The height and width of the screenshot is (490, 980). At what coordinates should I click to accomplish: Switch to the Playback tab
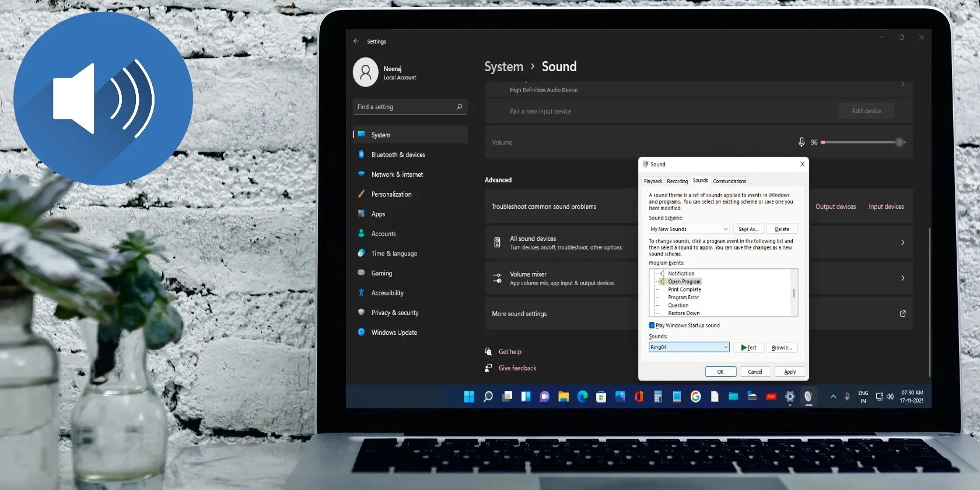(x=653, y=181)
